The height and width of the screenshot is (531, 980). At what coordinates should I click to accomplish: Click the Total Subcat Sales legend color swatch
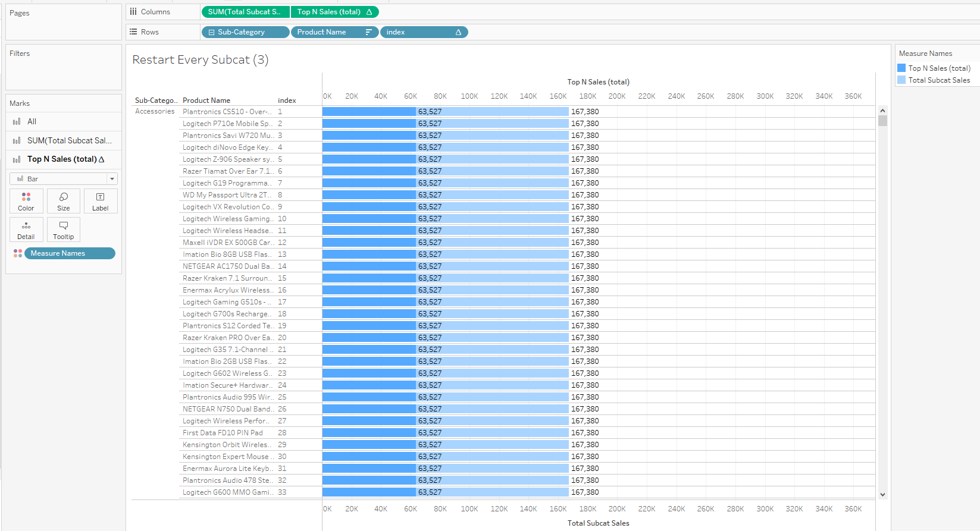tap(901, 80)
